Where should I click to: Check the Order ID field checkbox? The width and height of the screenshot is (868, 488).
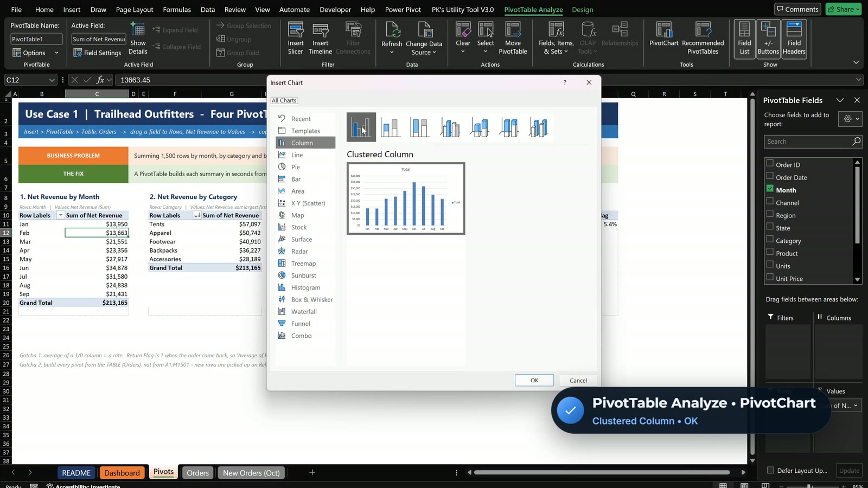tap(770, 163)
